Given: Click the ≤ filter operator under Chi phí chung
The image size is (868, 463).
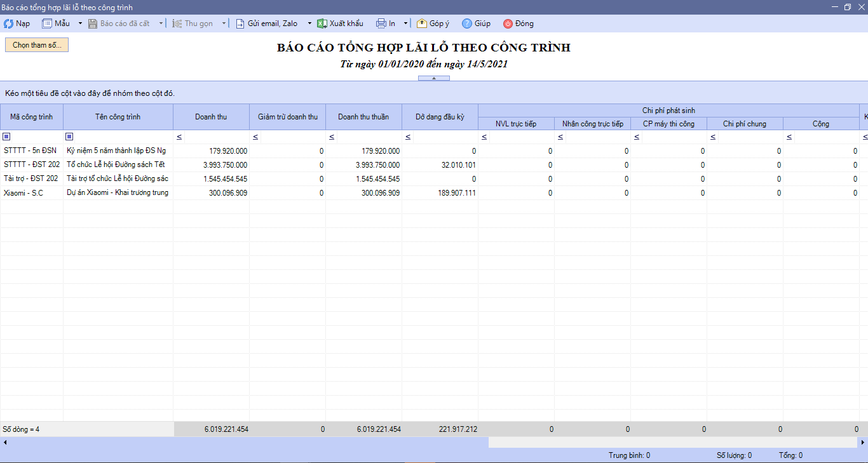Looking at the screenshot, I should point(713,137).
